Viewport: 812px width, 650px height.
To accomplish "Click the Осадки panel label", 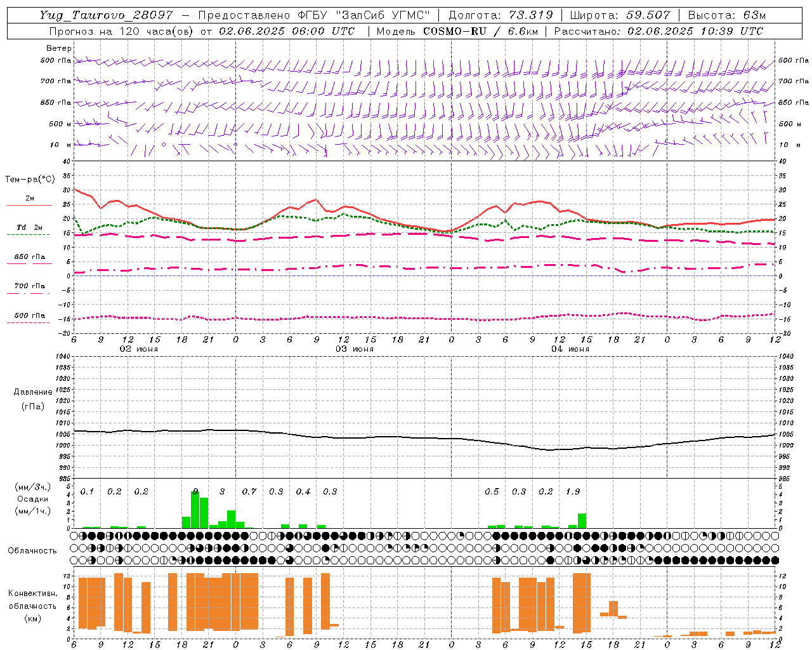I will point(32,499).
